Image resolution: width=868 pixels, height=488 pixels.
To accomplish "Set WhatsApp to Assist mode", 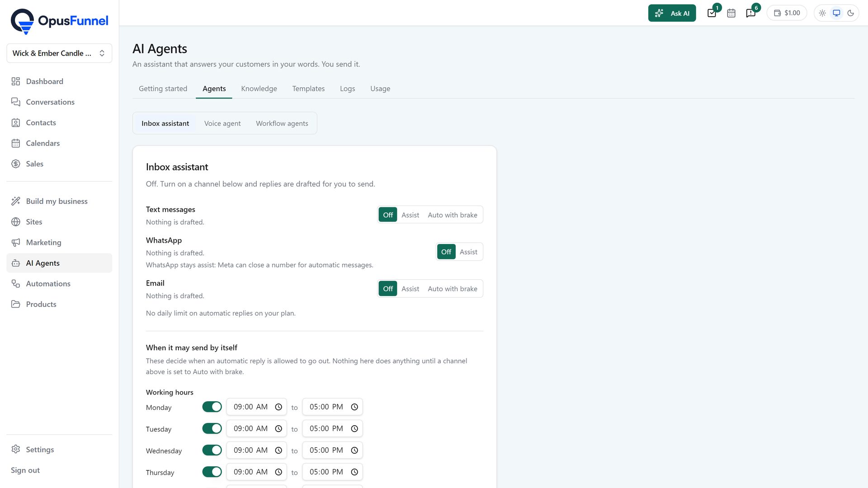I will click(468, 252).
